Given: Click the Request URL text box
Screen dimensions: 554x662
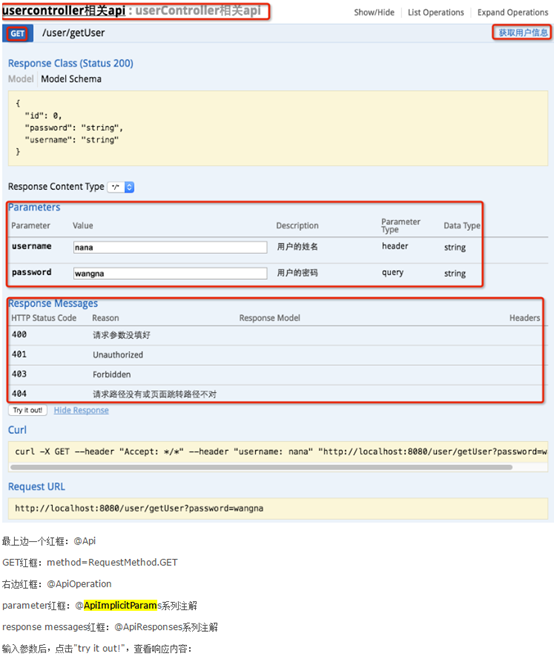Looking at the screenshot, I should point(278,508).
